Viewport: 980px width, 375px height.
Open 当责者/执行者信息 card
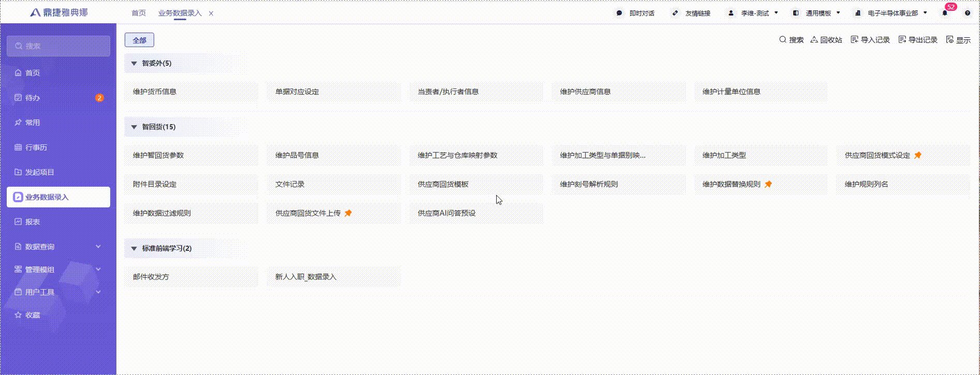(x=476, y=92)
